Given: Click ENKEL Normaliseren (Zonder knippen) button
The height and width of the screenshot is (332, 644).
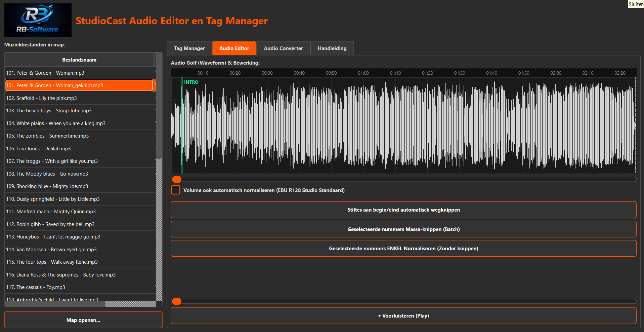Looking at the screenshot, I should click(x=403, y=248).
